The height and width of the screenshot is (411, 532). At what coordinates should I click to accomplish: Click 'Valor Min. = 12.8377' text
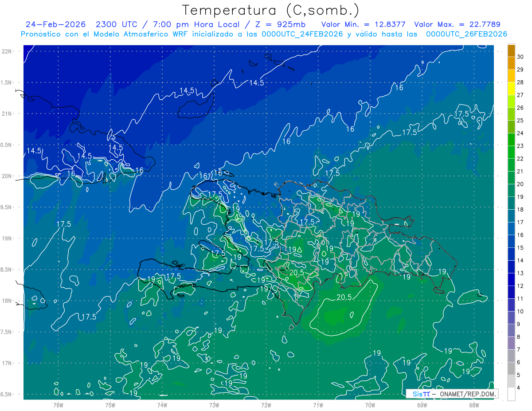click(364, 24)
